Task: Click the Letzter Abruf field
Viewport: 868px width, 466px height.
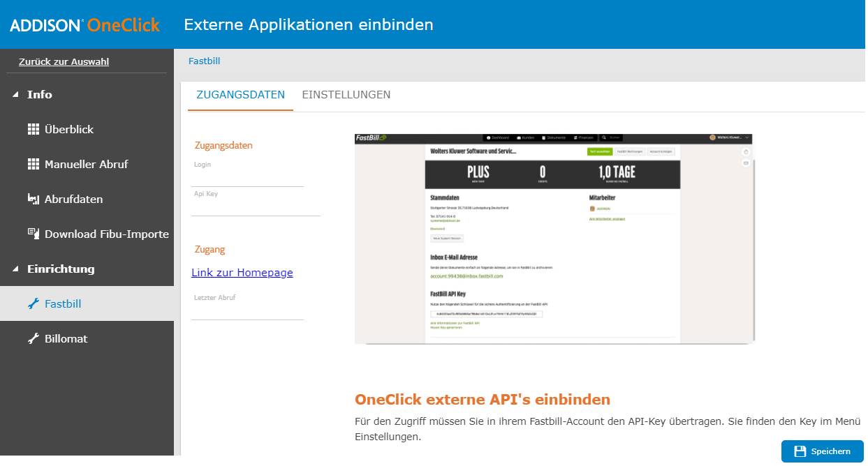Action: pyautogui.click(x=248, y=312)
